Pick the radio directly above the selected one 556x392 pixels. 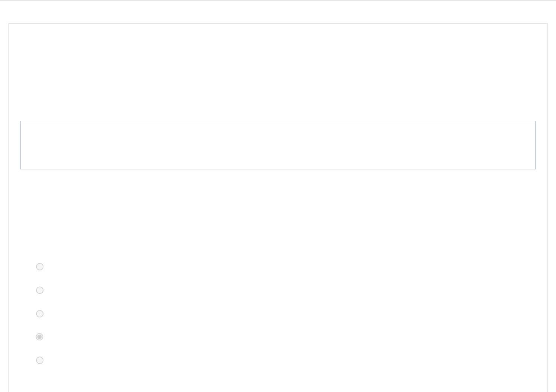[x=40, y=314]
